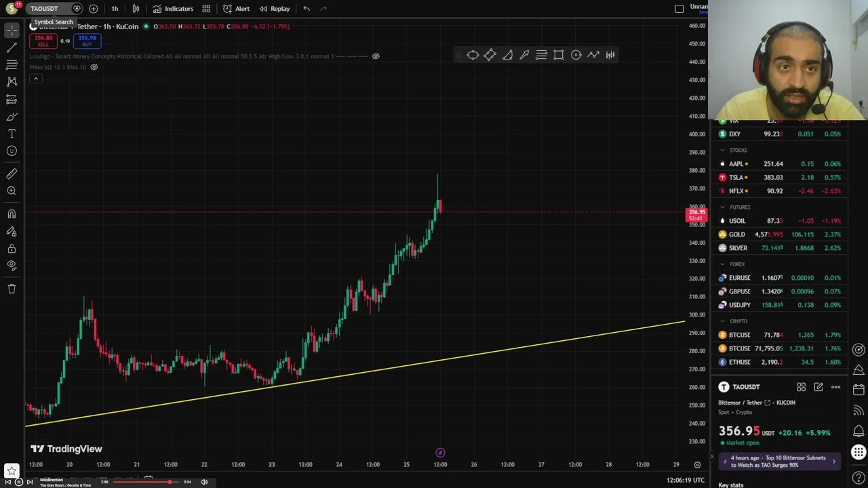Viewport: 868px width, 488px height.
Task: Select the horizontal lines tool in floating toolbar
Action: [x=541, y=55]
